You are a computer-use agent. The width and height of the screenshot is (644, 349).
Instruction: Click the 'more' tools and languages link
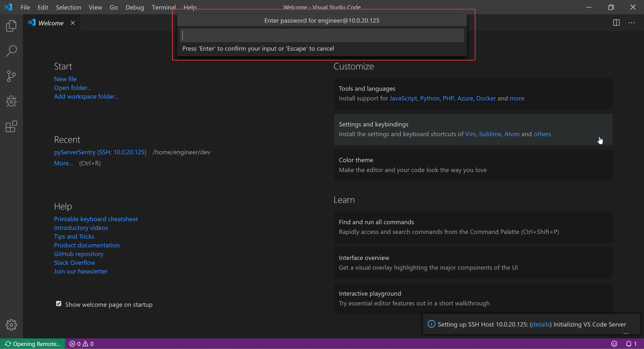[x=517, y=98]
